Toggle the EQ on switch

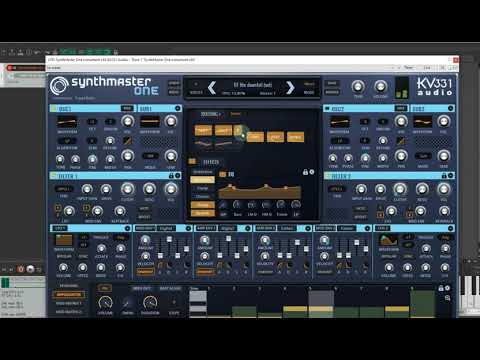(x=223, y=174)
